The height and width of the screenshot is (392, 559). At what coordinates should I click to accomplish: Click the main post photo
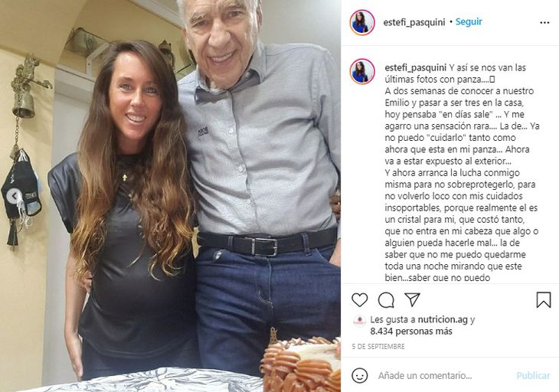coord(171,196)
